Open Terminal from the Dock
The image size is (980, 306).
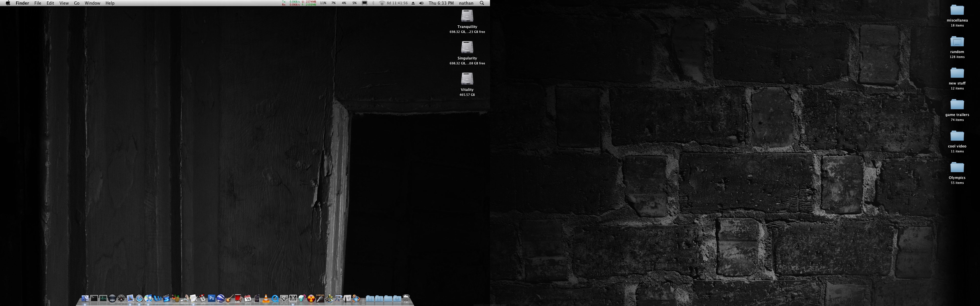tap(94, 299)
